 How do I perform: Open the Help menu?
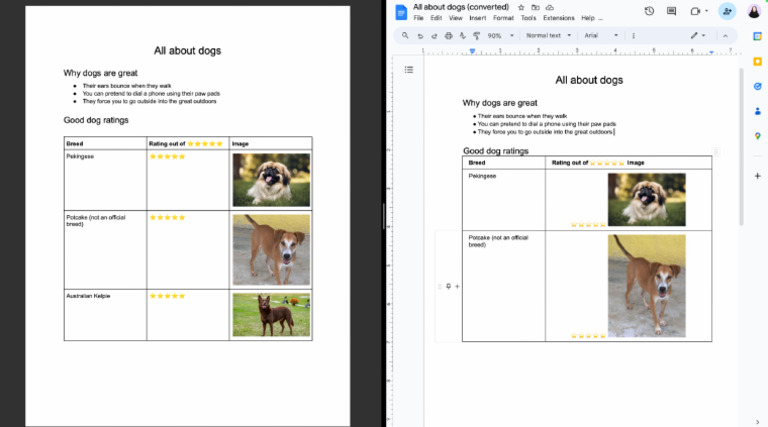click(x=588, y=18)
